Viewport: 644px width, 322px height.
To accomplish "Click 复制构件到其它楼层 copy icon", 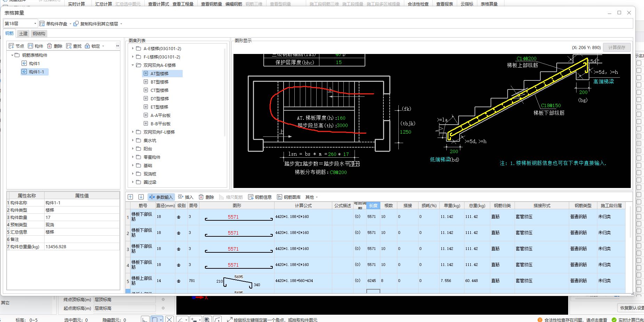I will click(76, 24).
